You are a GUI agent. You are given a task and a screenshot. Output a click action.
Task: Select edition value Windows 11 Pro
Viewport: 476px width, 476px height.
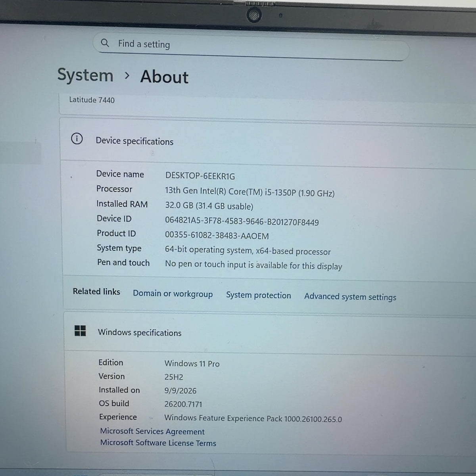pos(192,363)
